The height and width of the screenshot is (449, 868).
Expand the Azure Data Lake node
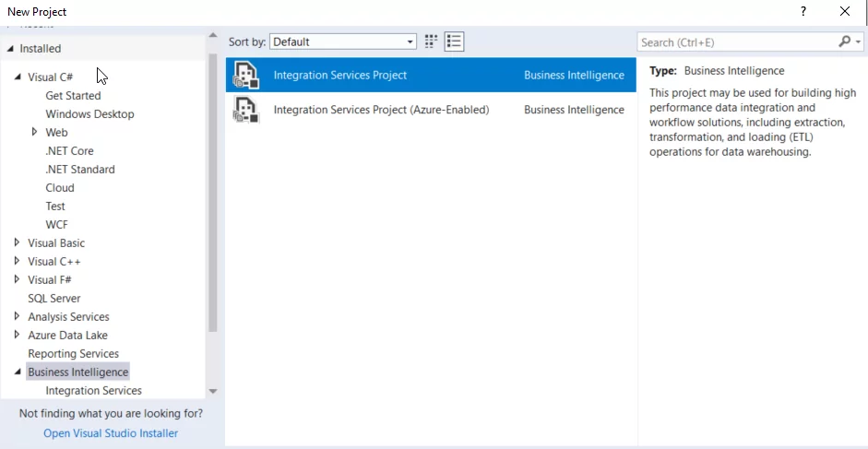(17, 334)
